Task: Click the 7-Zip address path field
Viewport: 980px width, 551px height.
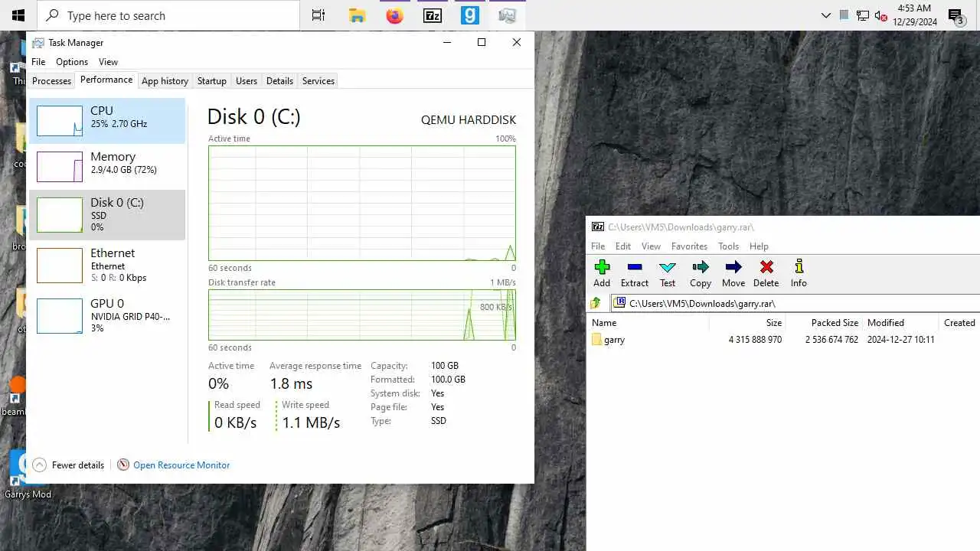Action: (x=795, y=303)
